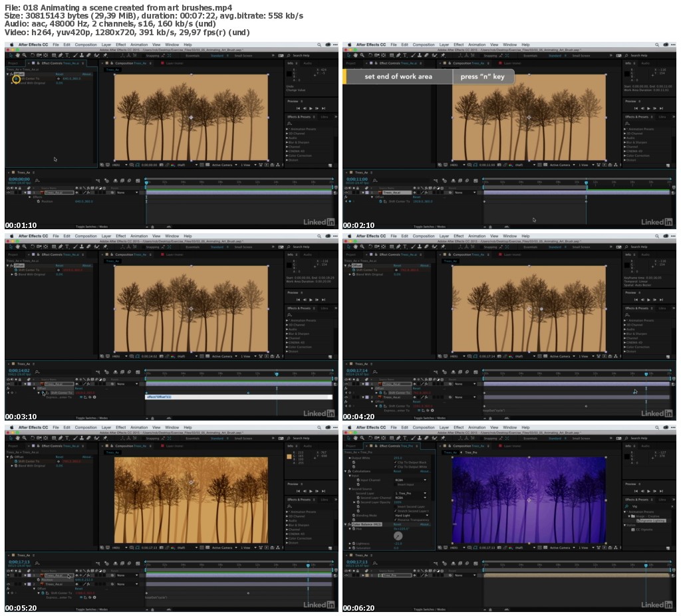
Task: Click Color Balance Reset link in 00:06:20 frame
Action: point(397,524)
